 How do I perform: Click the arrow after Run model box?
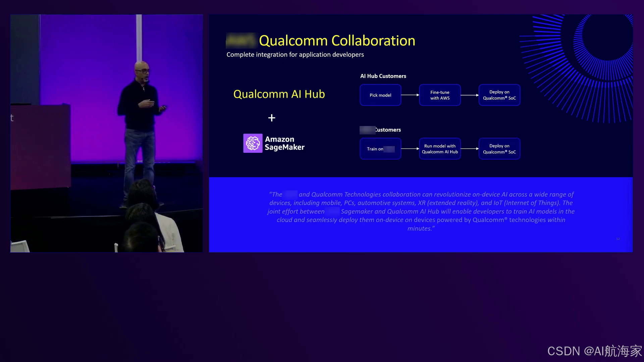(469, 148)
